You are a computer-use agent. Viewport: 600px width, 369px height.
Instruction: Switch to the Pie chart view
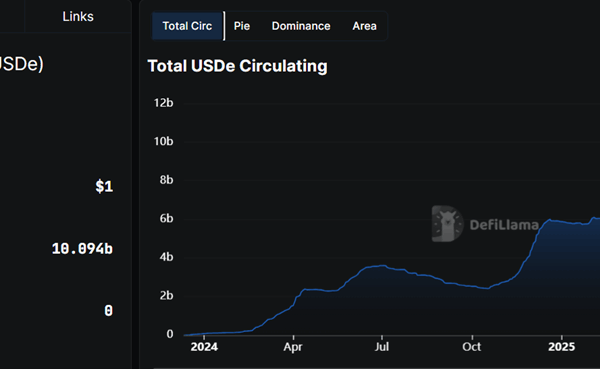click(242, 26)
